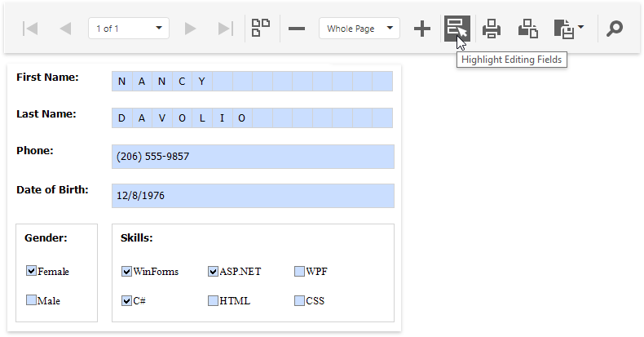Print the document with printer icon
Screen dimensions: 644x337
pyautogui.click(x=492, y=29)
